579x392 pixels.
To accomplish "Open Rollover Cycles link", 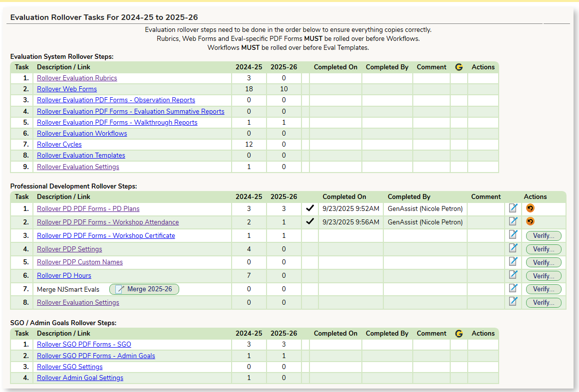I will pyautogui.click(x=59, y=144).
